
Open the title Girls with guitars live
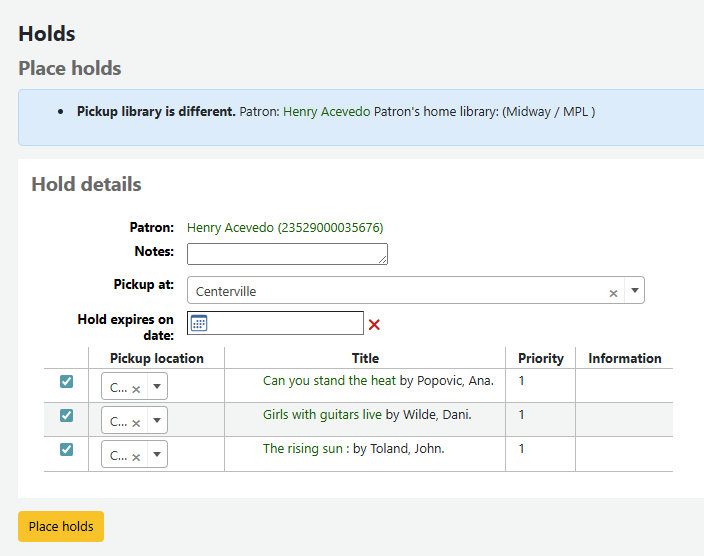click(x=322, y=415)
